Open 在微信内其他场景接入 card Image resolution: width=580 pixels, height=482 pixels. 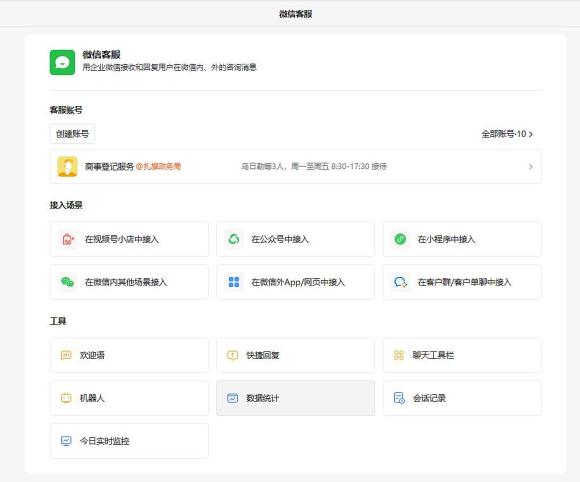(x=129, y=282)
